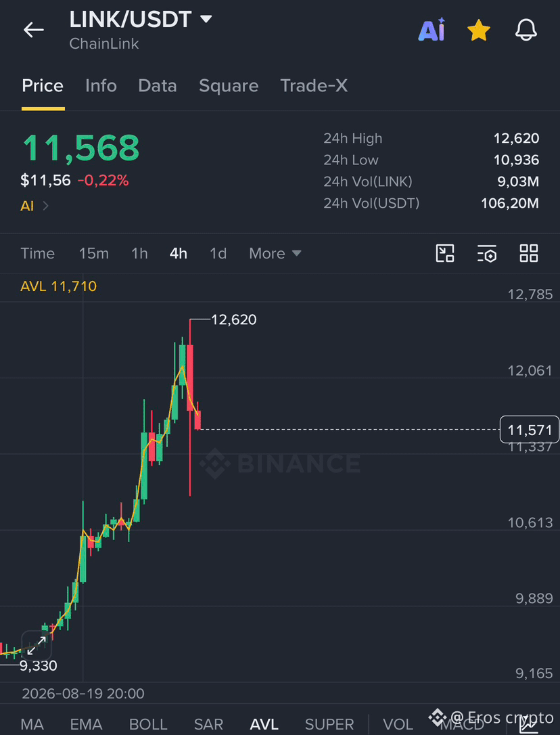This screenshot has height=735, width=560.
Task: Open the four-square grid layout icon
Action: 529,253
